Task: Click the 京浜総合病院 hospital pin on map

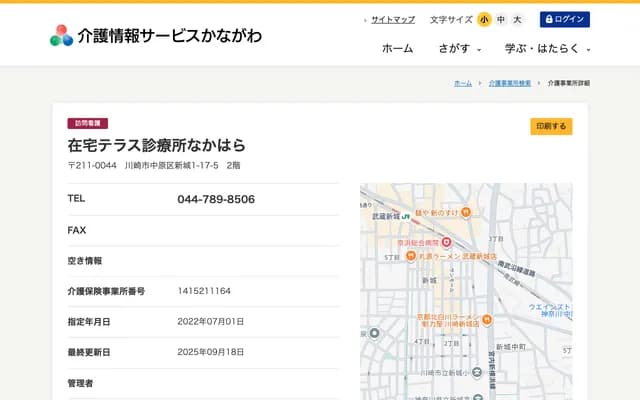Action: [x=447, y=242]
